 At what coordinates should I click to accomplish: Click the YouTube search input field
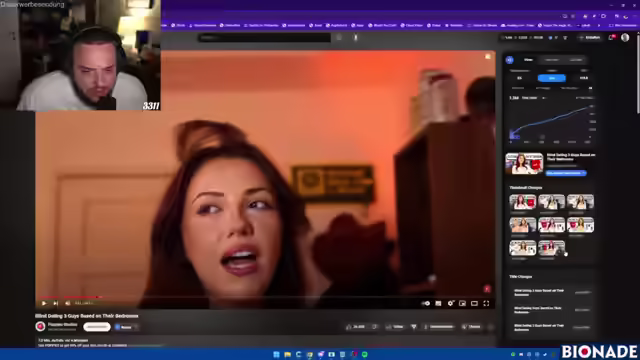click(264, 38)
